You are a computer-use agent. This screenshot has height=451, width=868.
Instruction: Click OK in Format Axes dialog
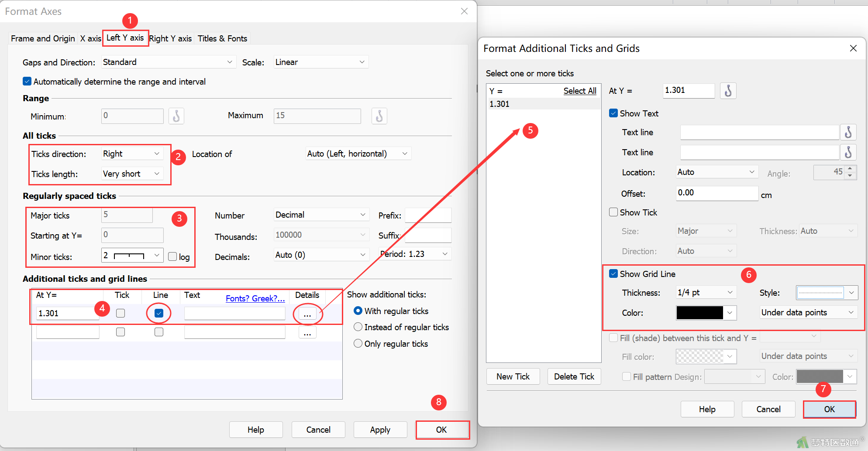click(x=441, y=430)
